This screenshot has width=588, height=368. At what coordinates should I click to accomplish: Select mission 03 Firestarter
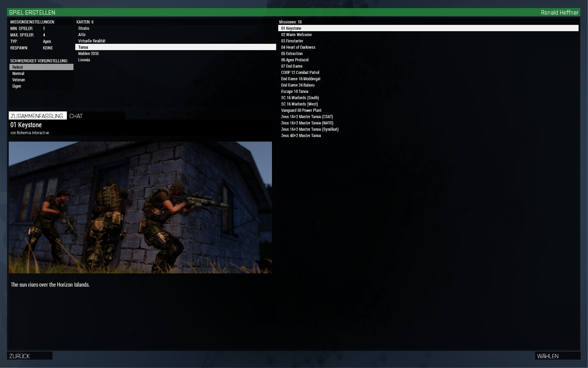pos(428,41)
